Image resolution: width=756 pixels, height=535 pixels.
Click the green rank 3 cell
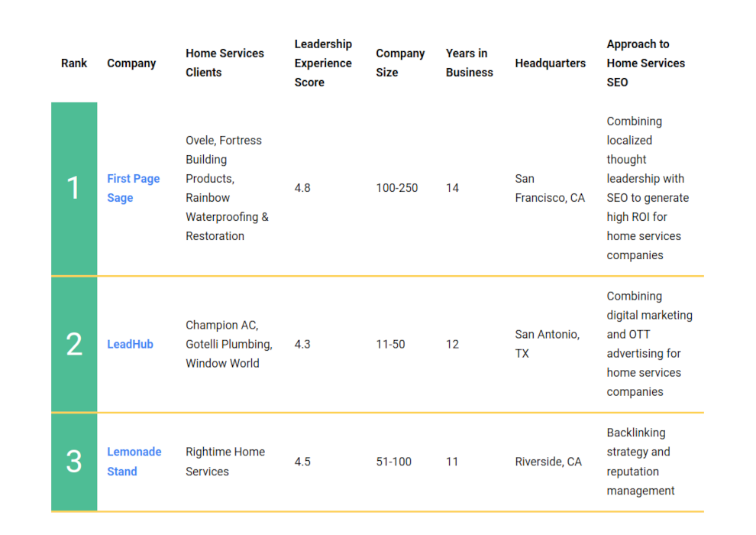tap(74, 462)
